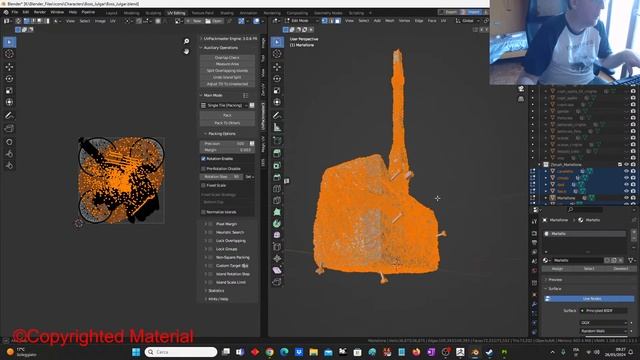Image resolution: width=640 pixels, height=360 pixels.
Task: Click the Measure Area button
Action: [x=227, y=64]
